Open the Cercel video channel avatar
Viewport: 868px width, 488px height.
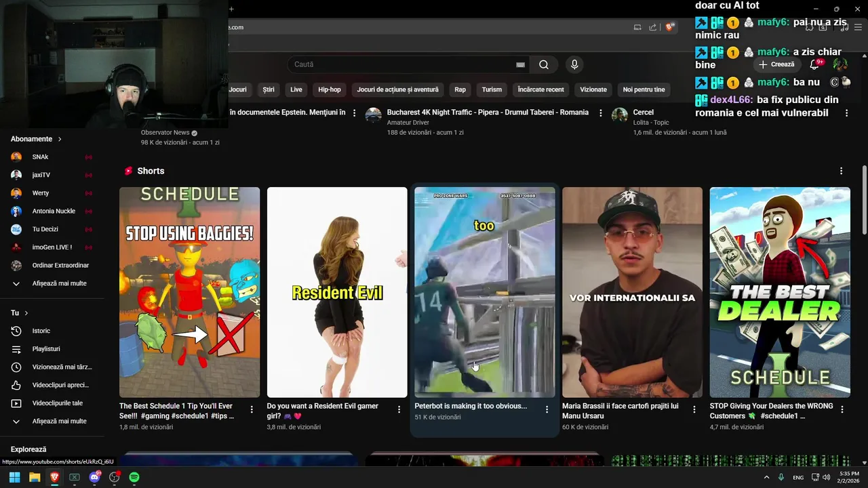(x=620, y=115)
